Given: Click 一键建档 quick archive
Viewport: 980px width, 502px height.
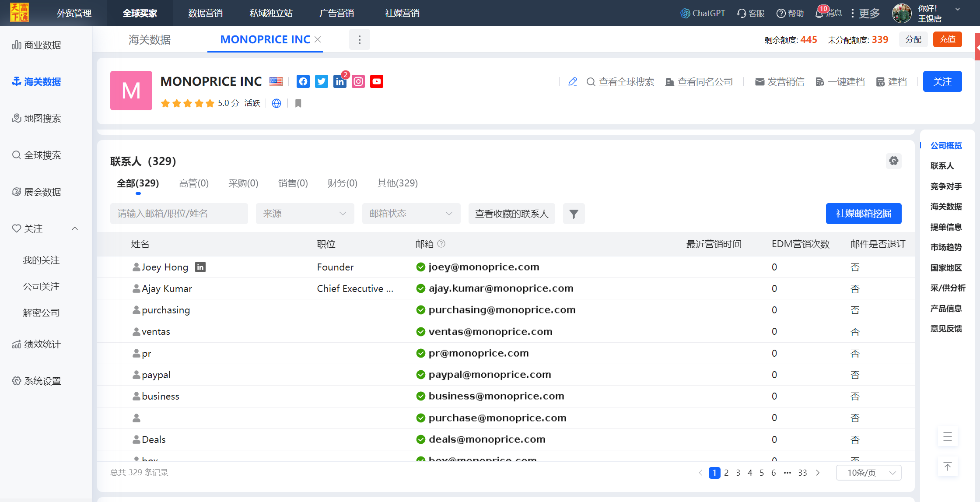Looking at the screenshot, I should pyautogui.click(x=840, y=82).
